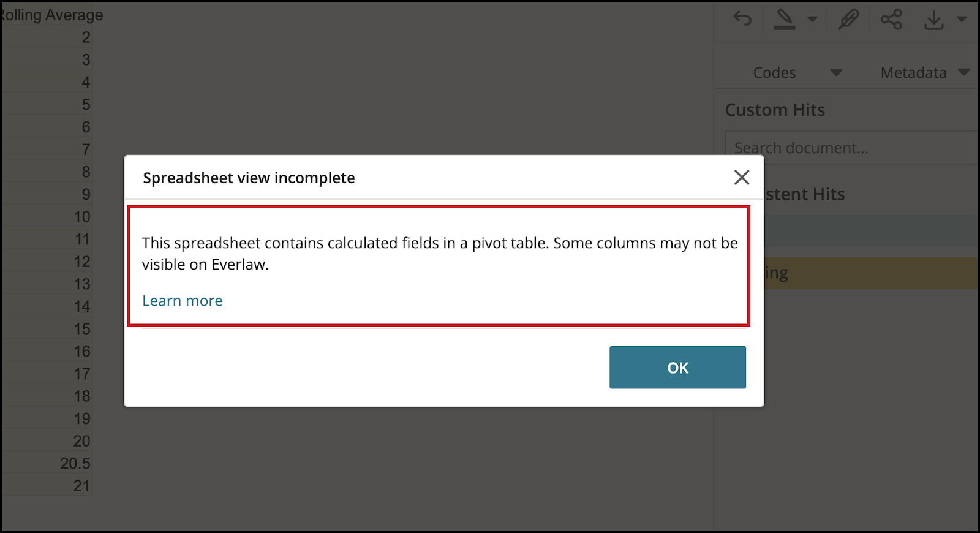This screenshot has width=980, height=533.
Task: Open the share icon
Action: [891, 19]
